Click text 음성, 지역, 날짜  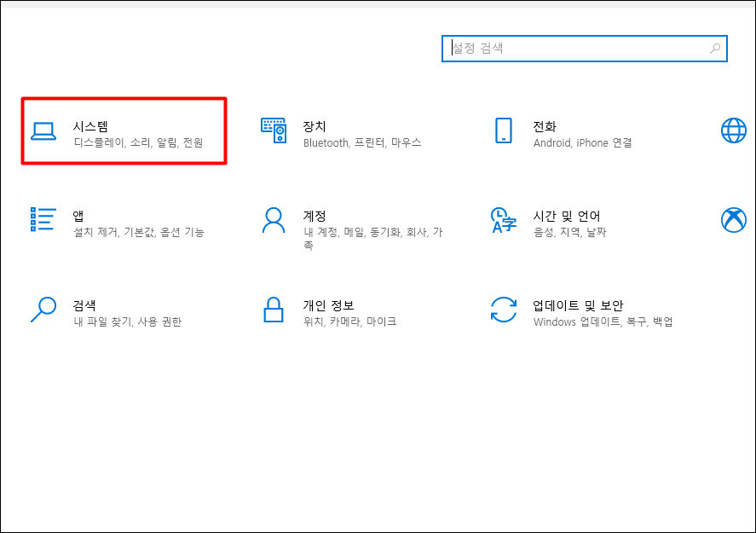(569, 233)
